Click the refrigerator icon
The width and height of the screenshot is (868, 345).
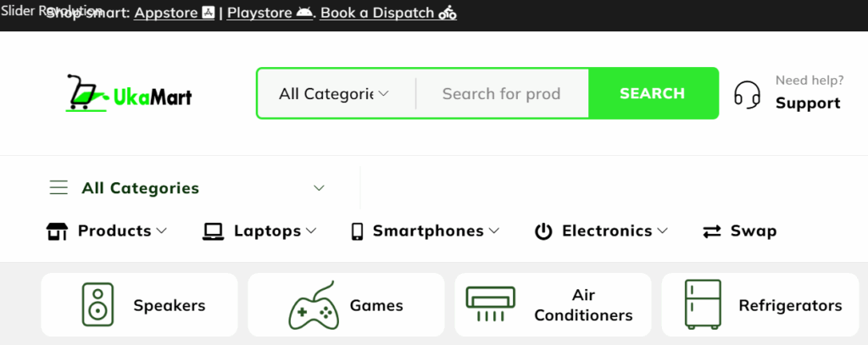[x=703, y=304]
